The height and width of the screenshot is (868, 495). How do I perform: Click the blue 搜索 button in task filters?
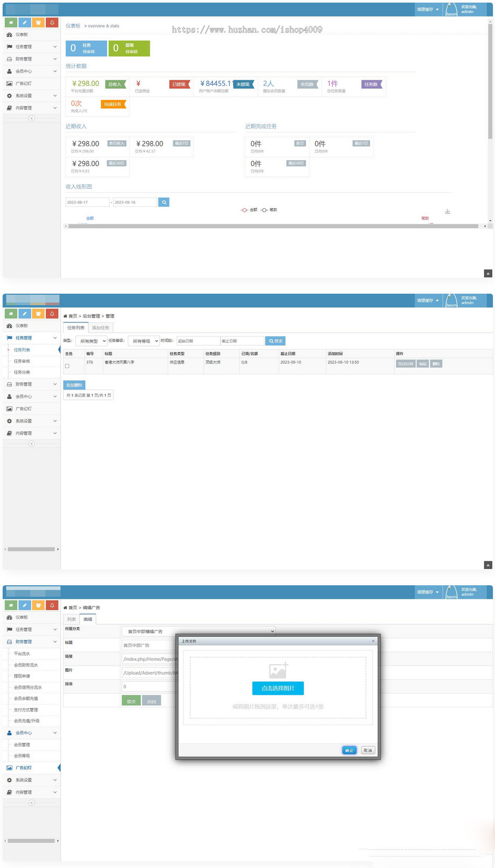(276, 341)
